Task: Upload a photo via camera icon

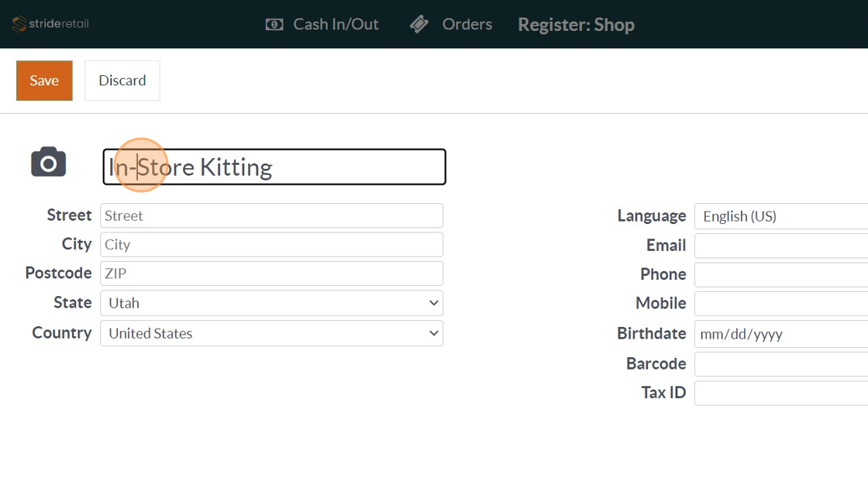Action: [x=49, y=162]
